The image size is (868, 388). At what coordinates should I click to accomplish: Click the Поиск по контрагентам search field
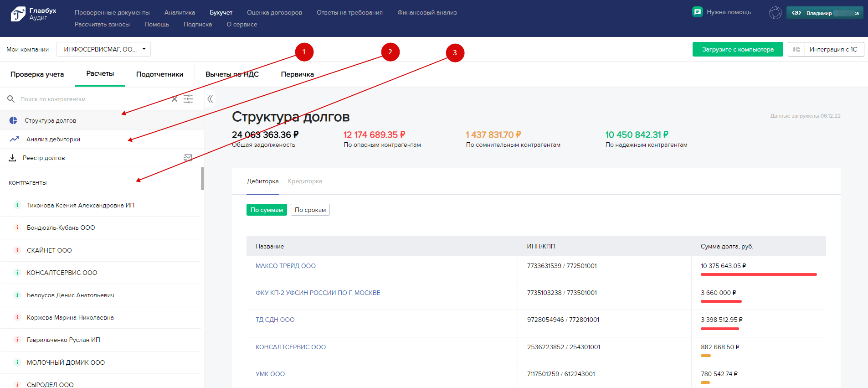click(91, 99)
